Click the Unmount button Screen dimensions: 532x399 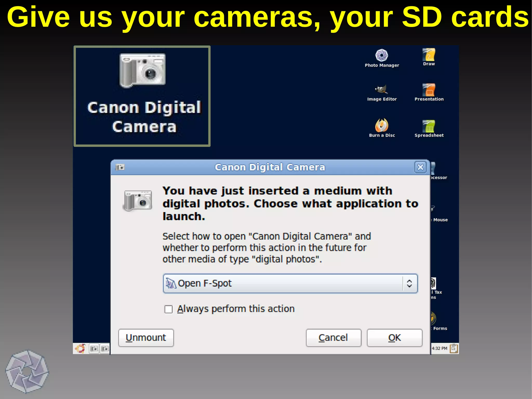[x=146, y=338]
